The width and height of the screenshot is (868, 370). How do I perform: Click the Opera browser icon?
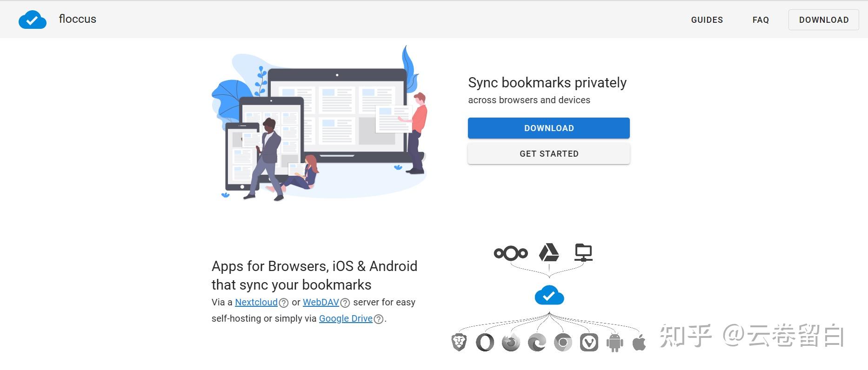pyautogui.click(x=485, y=343)
